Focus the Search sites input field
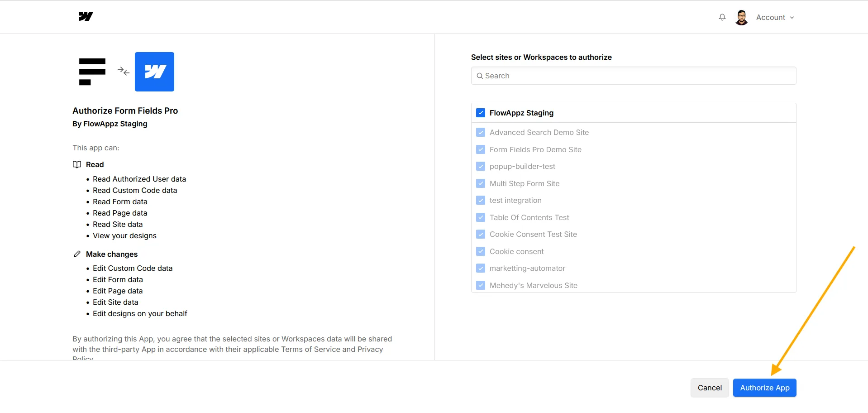Viewport: 868px width, 413px height. [x=634, y=76]
